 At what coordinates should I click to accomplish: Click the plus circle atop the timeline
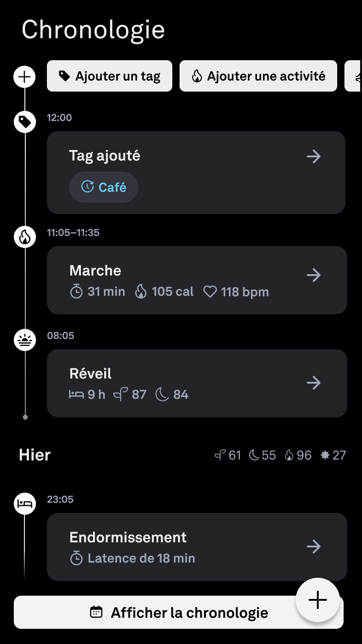point(25,76)
